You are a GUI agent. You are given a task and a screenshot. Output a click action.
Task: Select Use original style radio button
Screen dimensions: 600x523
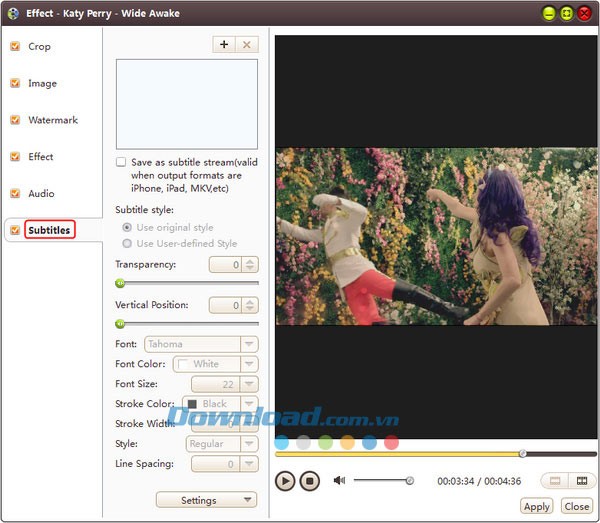(127, 227)
